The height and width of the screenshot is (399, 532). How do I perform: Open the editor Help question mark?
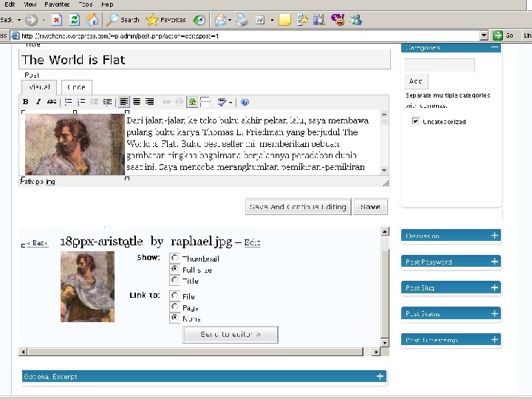point(245,102)
